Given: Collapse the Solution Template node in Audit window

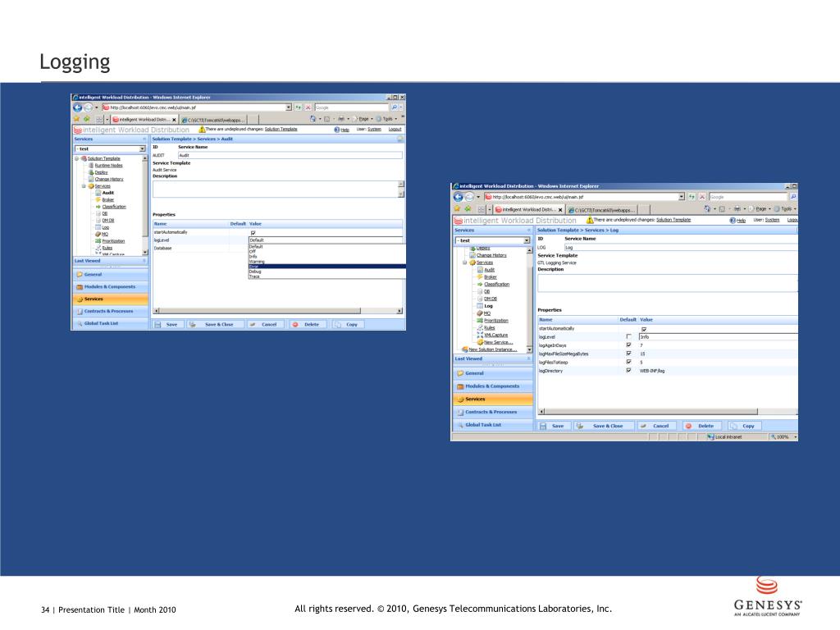Looking at the screenshot, I should pyautogui.click(x=76, y=158).
